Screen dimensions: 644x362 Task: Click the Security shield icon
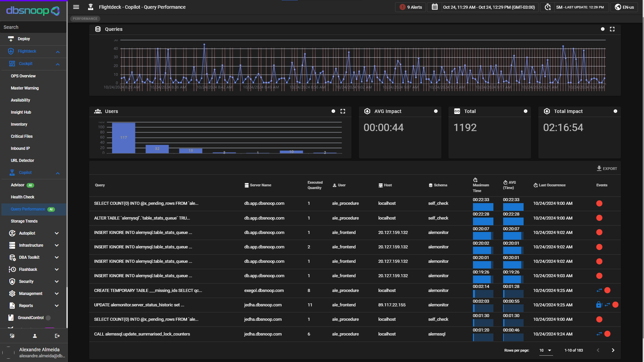[12, 282]
